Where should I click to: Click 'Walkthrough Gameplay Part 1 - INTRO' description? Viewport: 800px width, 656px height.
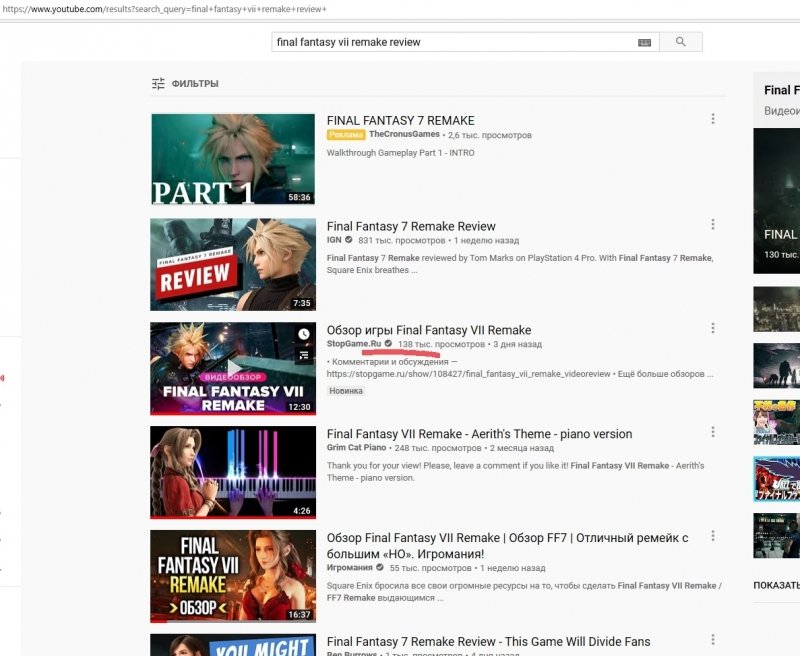(x=401, y=153)
